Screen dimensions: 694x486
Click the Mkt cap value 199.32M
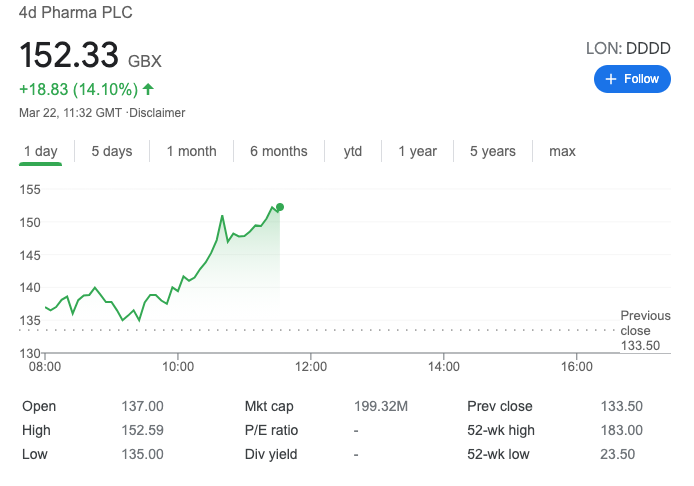[381, 406]
